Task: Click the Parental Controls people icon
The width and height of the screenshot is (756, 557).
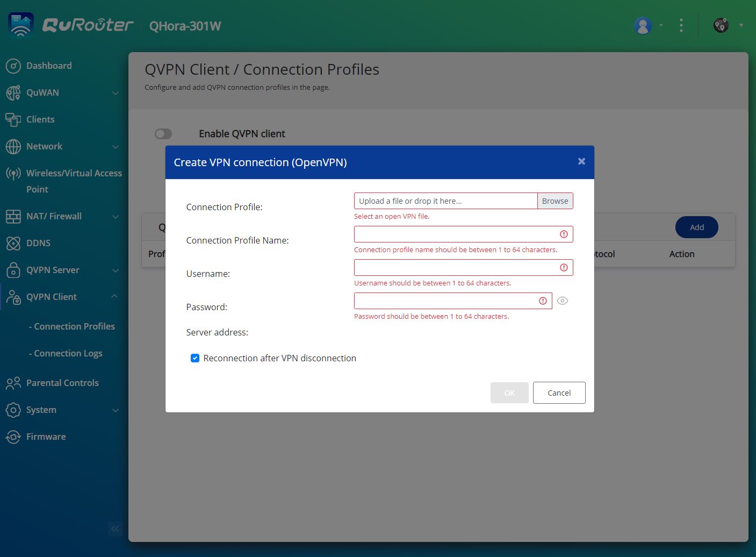Action: tap(13, 383)
